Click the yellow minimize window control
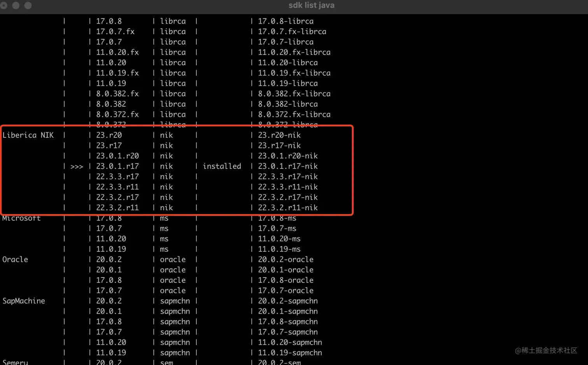 tap(15, 5)
